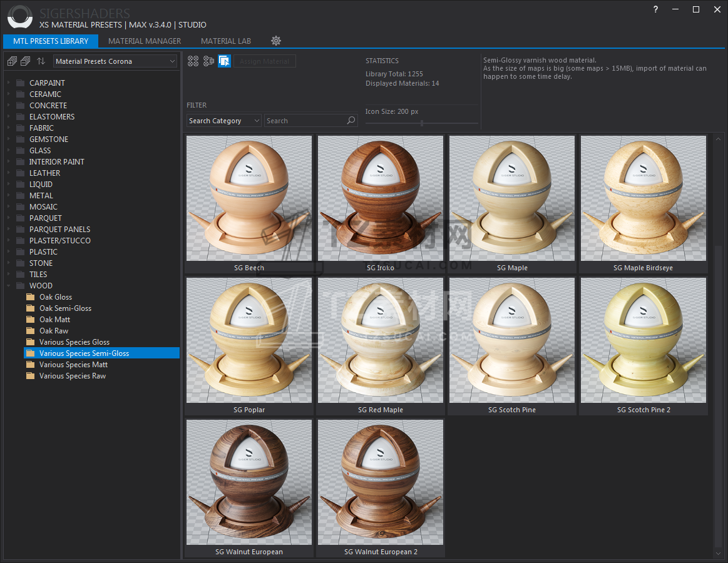Expand the CERAMIC category arrow
728x563 pixels.
[8, 94]
